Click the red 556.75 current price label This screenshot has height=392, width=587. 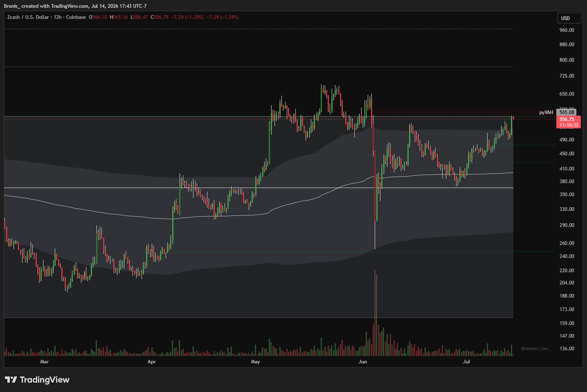coord(566,119)
